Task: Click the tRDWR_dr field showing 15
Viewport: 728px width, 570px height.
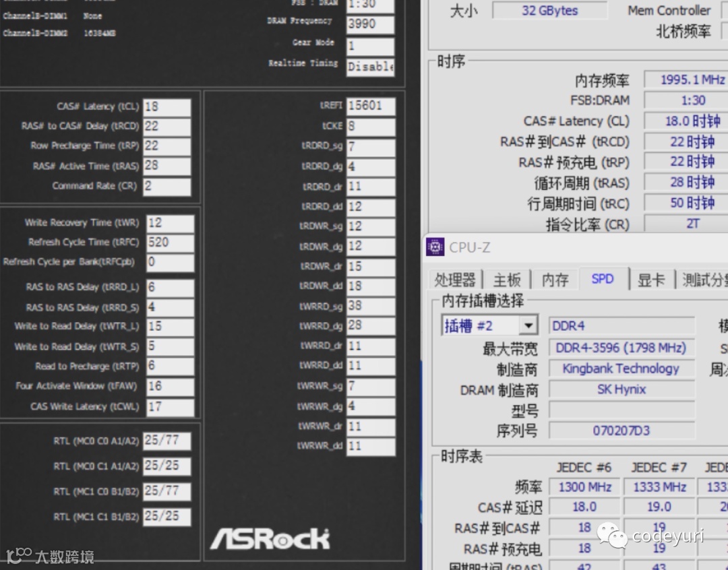Action: [x=371, y=267]
